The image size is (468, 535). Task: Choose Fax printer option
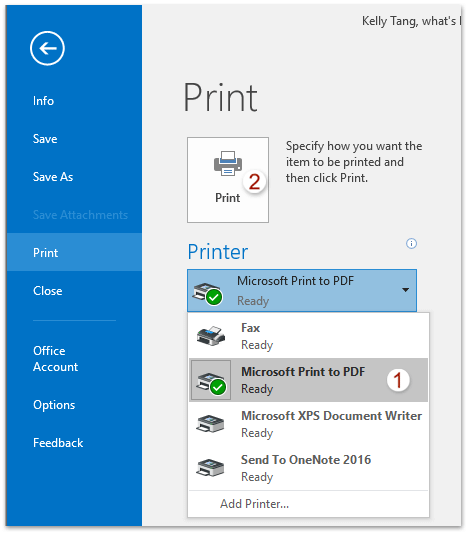[x=309, y=336]
